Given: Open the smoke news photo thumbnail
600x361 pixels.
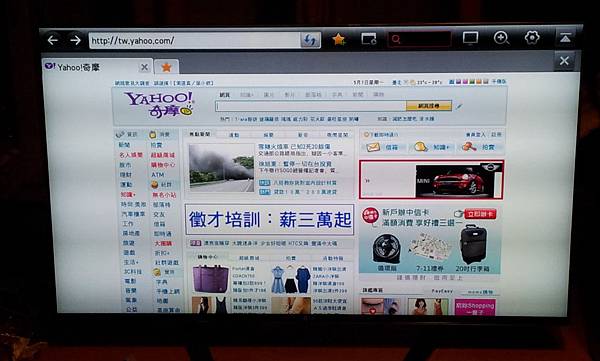Looking at the screenshot, I should point(222,167).
